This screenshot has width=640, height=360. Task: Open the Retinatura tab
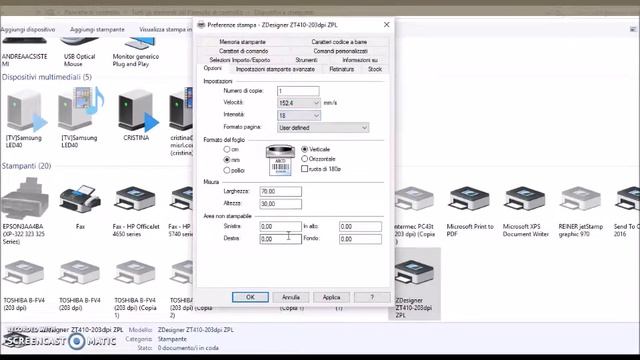pyautogui.click(x=342, y=69)
